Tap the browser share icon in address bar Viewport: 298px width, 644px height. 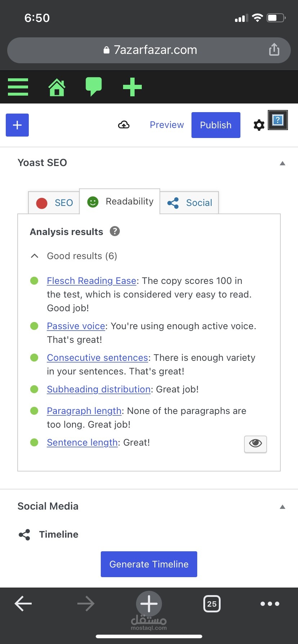274,50
